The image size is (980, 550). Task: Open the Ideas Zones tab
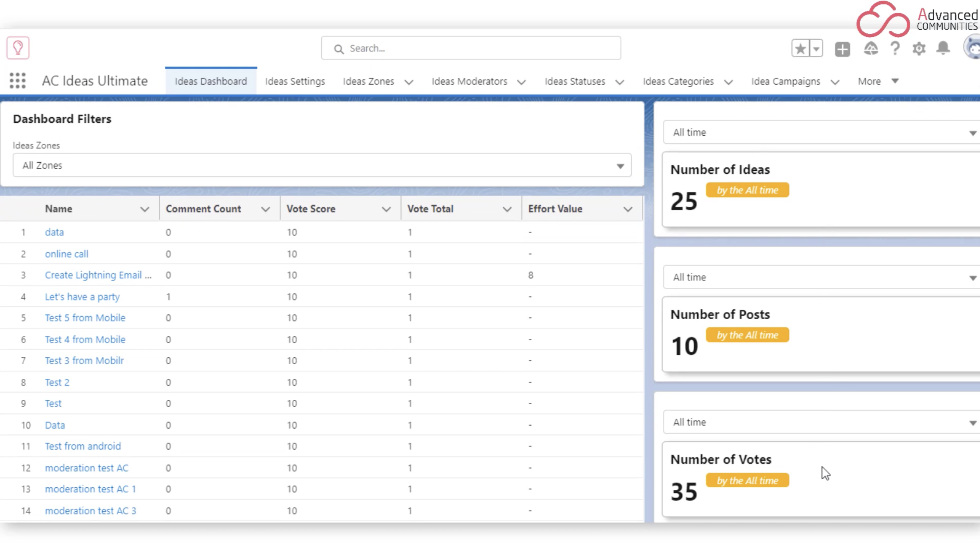pyautogui.click(x=368, y=81)
